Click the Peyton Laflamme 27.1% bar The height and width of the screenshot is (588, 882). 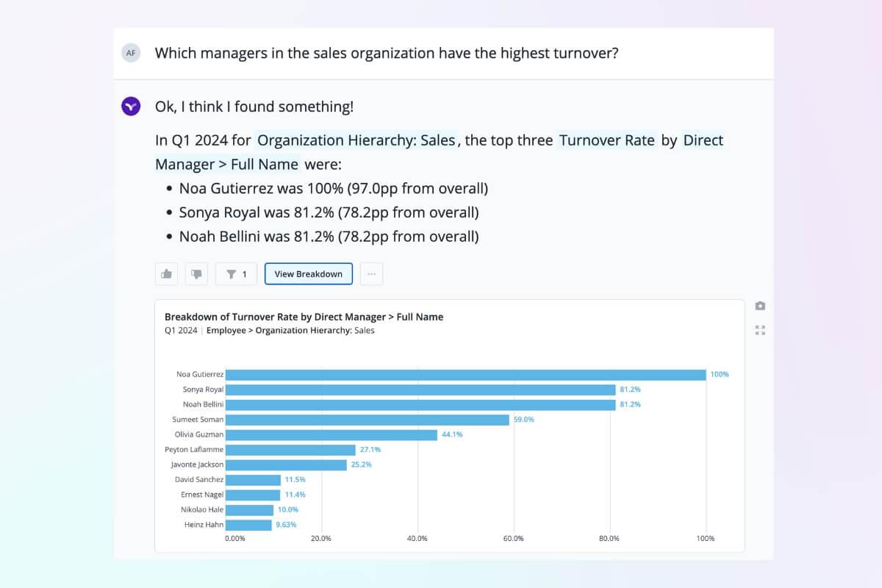(x=290, y=450)
